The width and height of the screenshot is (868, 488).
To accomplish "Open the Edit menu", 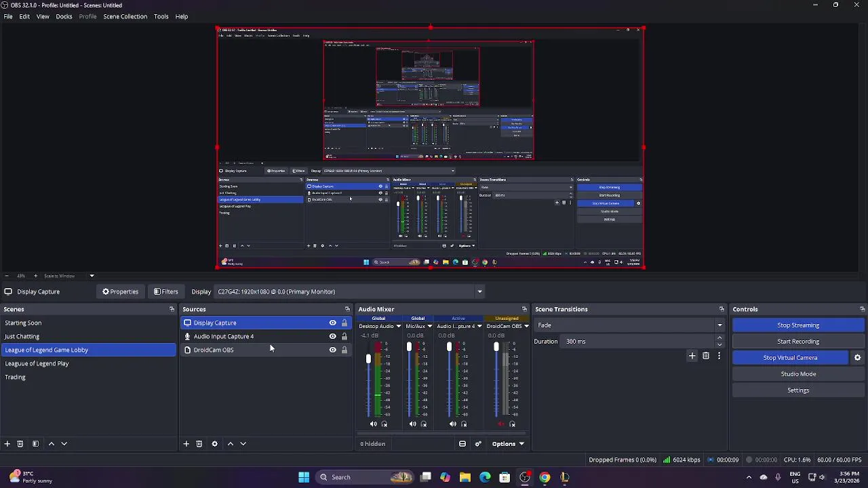I will click(x=24, y=16).
